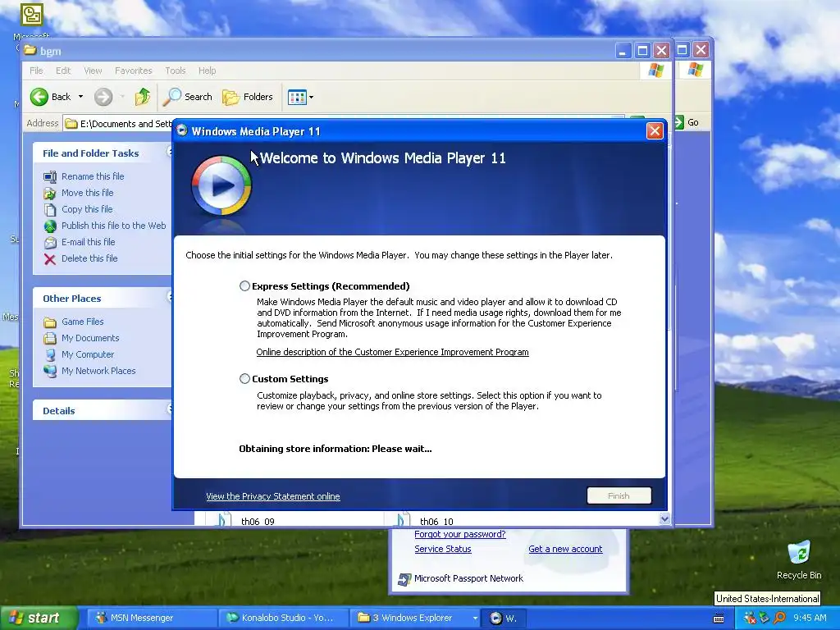The height and width of the screenshot is (630, 840).
Task: Open the Customer Experience Improvement Program description link
Action: pyautogui.click(x=392, y=352)
